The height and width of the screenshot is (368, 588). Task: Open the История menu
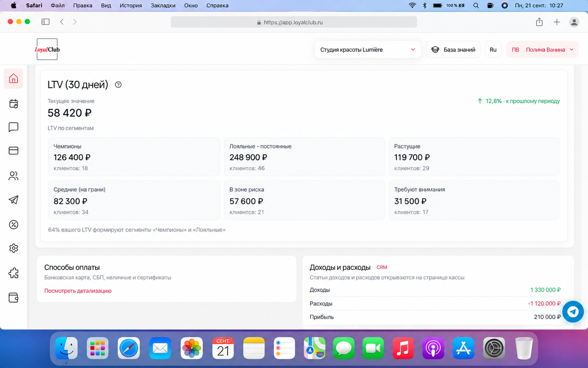(x=131, y=5)
